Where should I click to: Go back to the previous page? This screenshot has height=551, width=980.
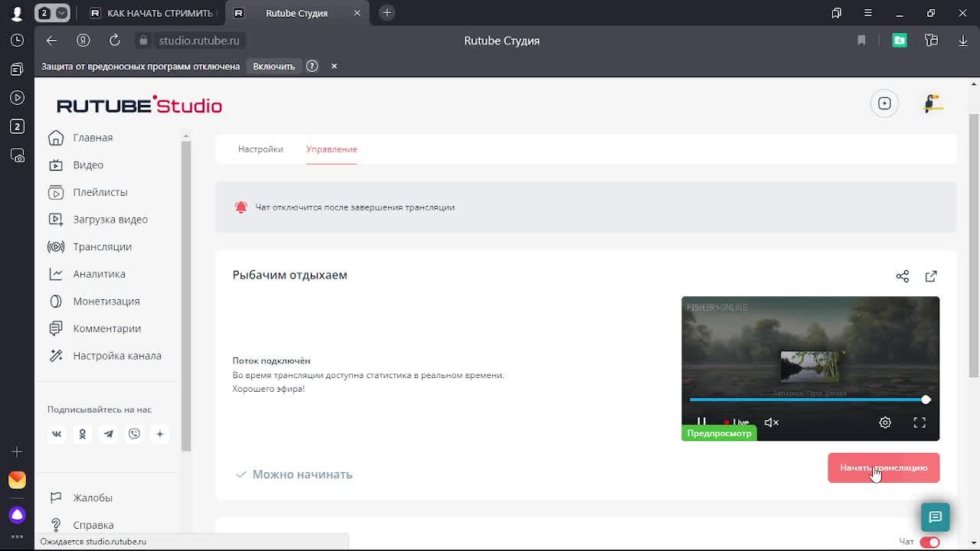51,41
